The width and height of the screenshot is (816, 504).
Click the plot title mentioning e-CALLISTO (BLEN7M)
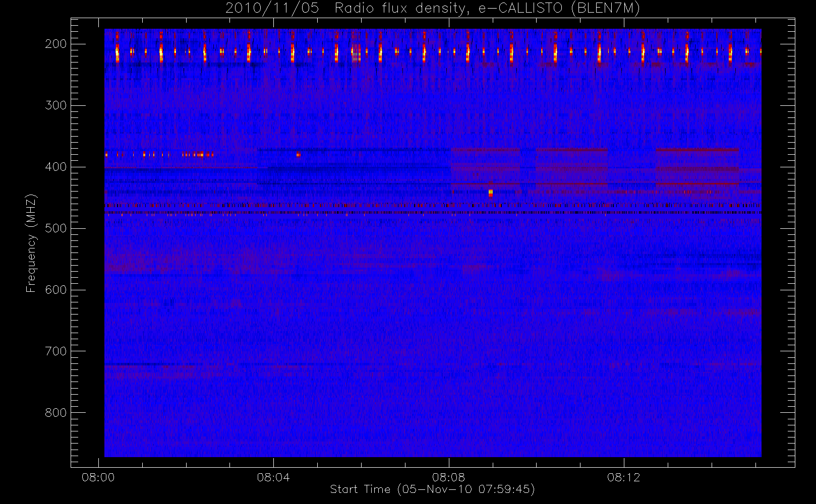(x=432, y=9)
